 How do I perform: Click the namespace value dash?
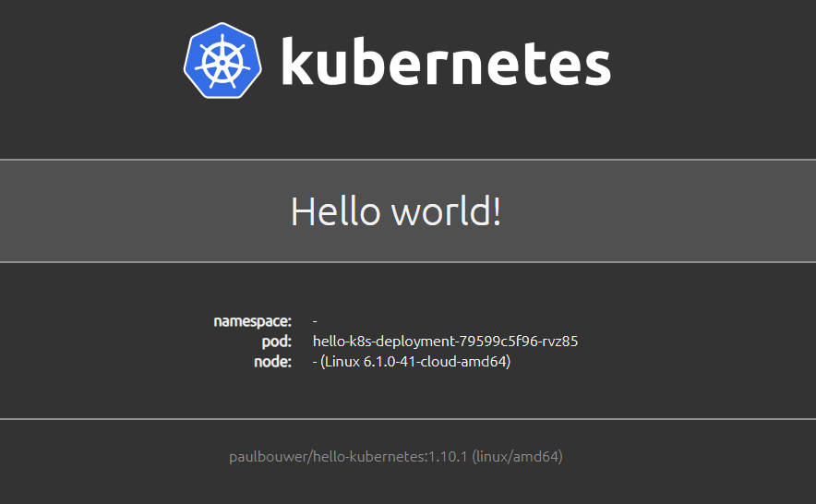click(315, 322)
